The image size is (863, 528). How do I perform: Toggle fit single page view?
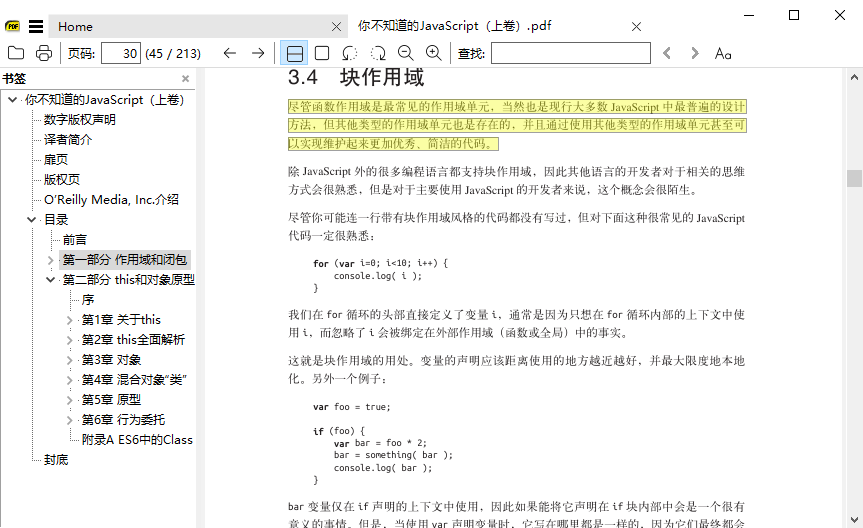(322, 53)
